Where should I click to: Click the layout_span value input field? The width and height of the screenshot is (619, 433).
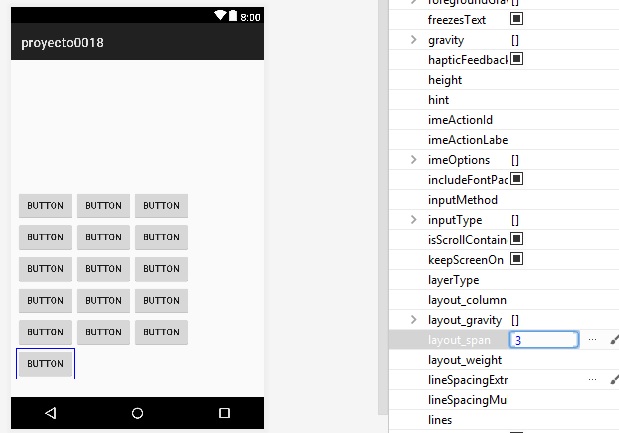543,340
